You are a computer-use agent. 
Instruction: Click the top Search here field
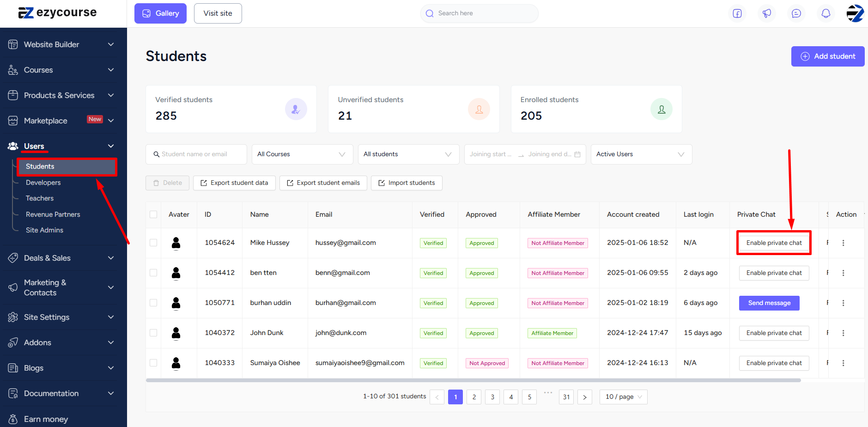480,13
